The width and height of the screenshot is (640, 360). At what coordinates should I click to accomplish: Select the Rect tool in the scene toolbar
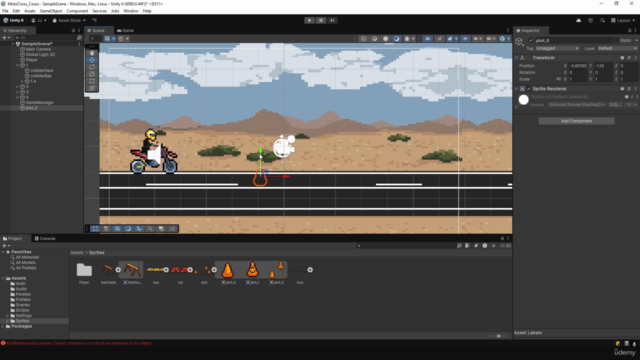(92, 81)
